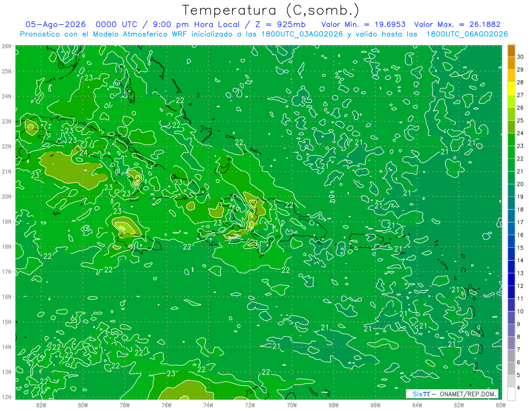This screenshot has width=532, height=411.
Task: Pick the purple swatch between 8 and 9
Action: click(511, 343)
